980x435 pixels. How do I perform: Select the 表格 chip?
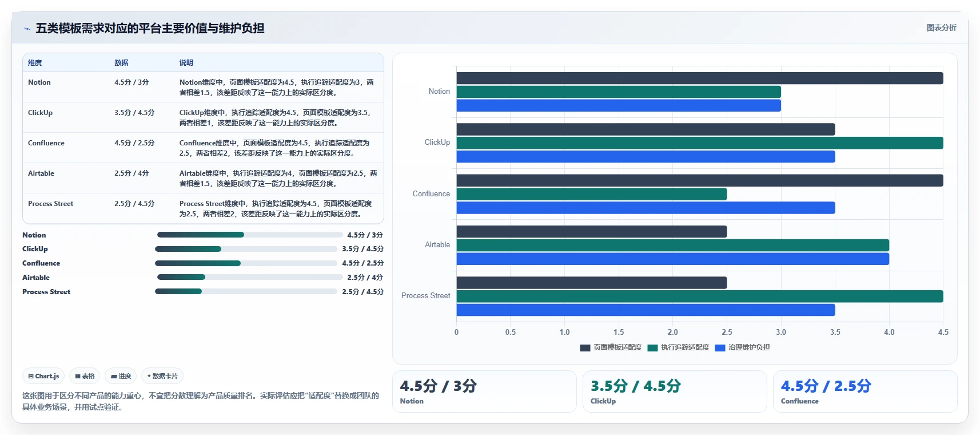click(x=85, y=376)
